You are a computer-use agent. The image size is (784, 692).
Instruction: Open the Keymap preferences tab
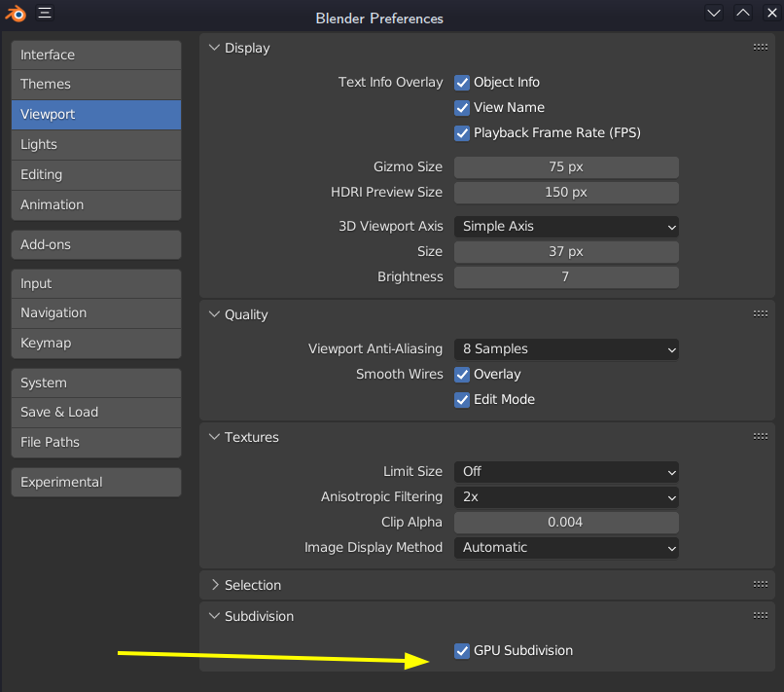[x=96, y=344]
